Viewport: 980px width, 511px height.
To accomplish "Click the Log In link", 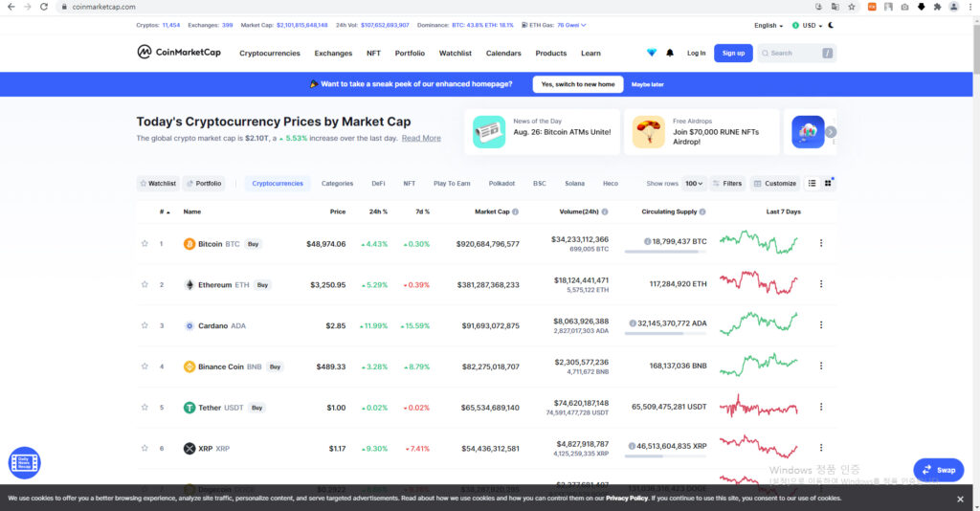I will (697, 53).
